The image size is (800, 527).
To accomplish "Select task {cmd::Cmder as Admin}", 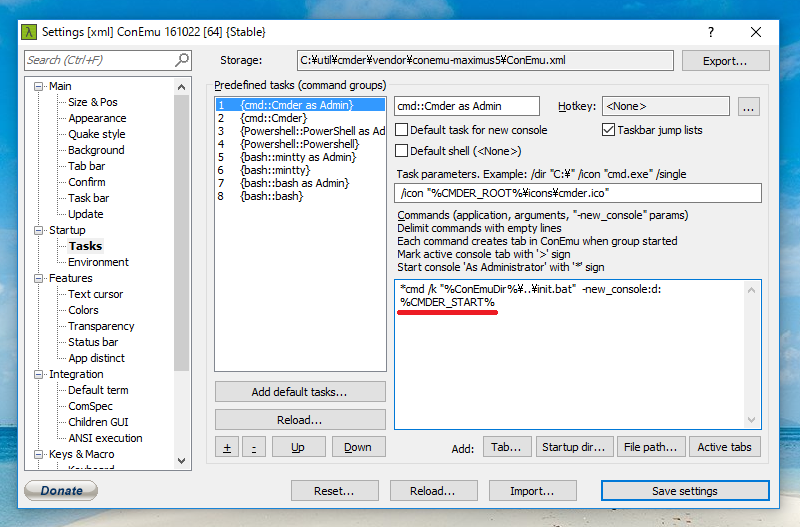I will [301, 105].
